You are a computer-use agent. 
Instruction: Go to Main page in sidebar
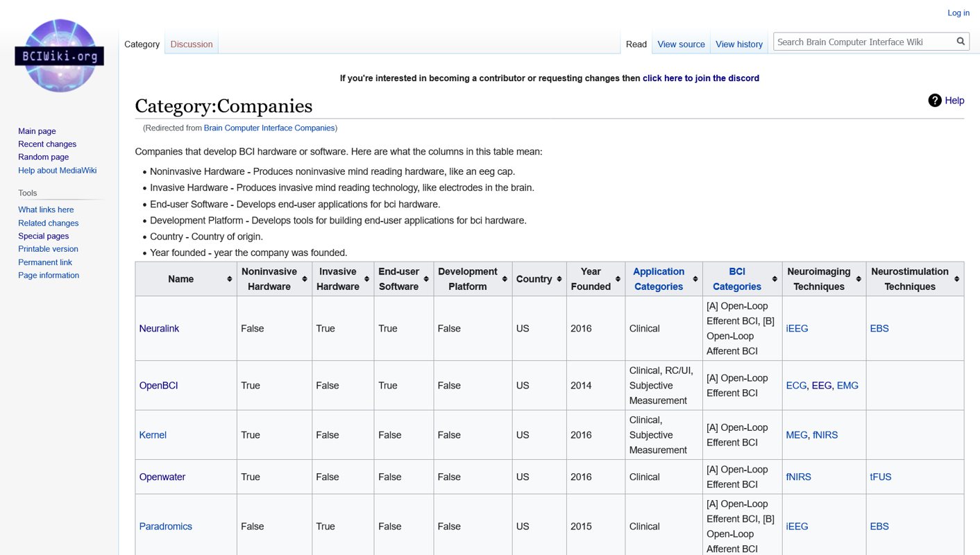coord(37,131)
